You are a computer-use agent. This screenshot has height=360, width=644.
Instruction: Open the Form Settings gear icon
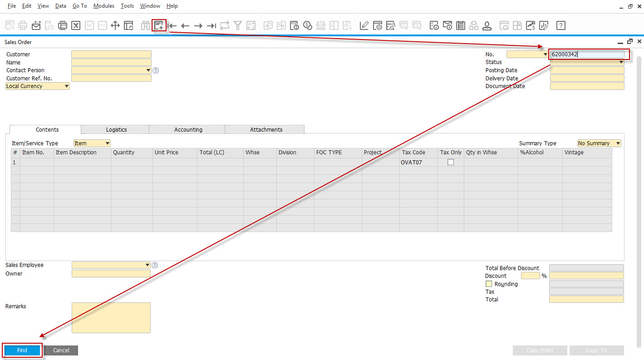(378, 25)
